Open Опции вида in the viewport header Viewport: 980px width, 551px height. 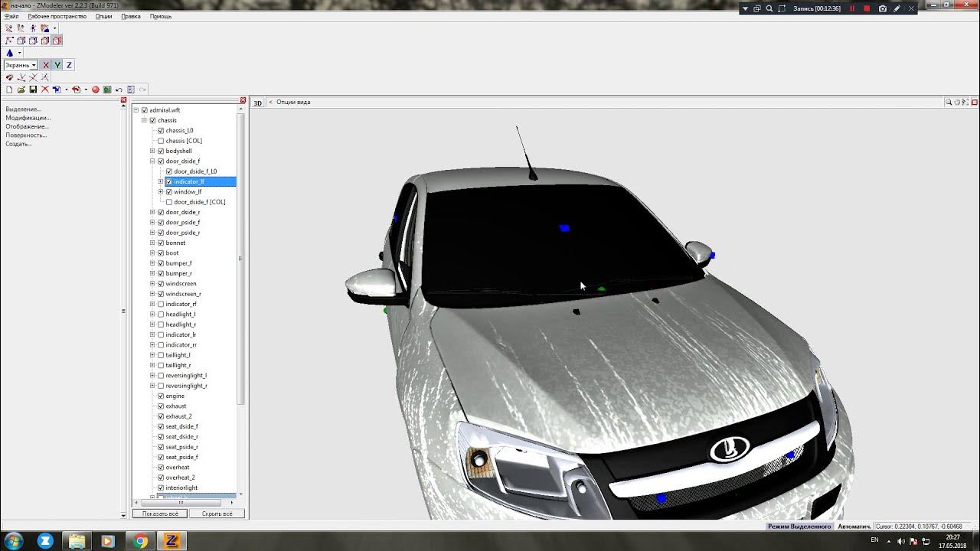293,102
